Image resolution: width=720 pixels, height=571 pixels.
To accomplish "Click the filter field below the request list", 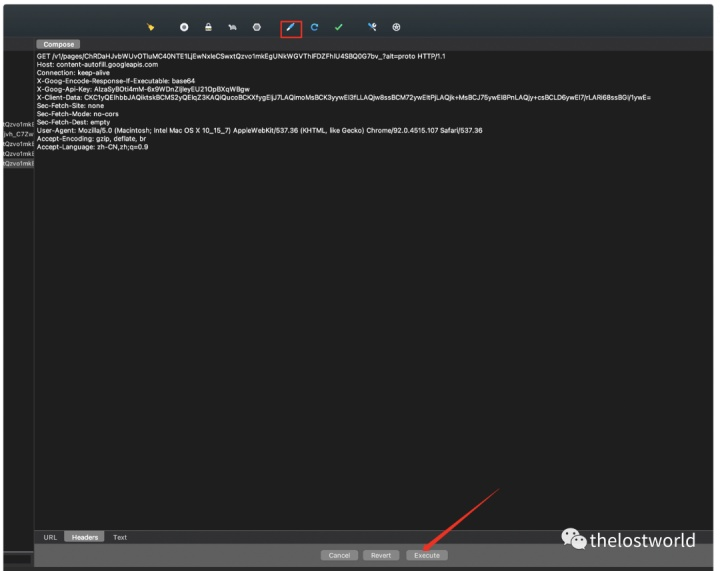I will pyautogui.click(x=17, y=559).
